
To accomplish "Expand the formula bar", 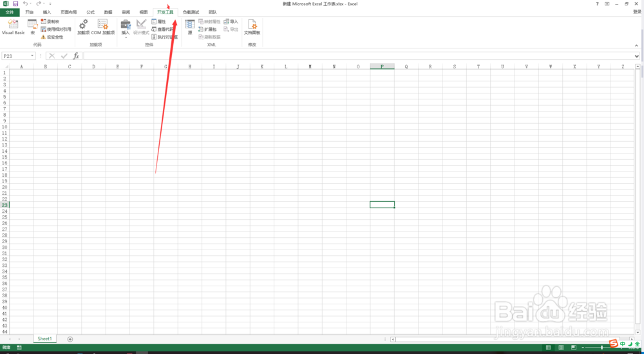I will (637, 56).
